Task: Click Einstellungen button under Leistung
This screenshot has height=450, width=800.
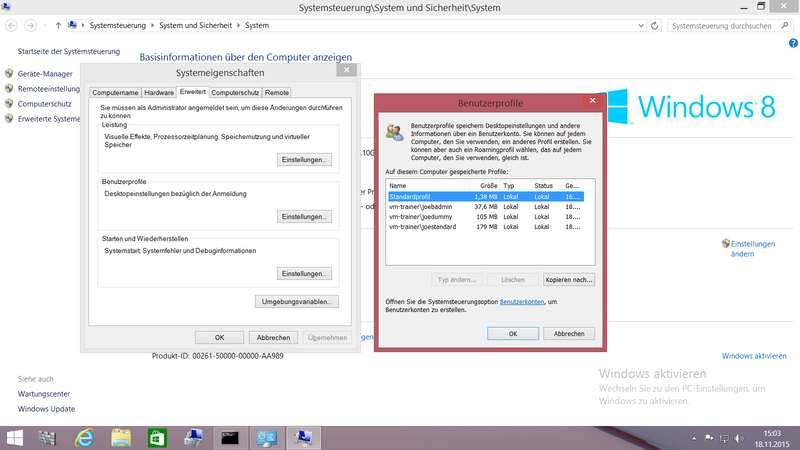Action: click(304, 160)
